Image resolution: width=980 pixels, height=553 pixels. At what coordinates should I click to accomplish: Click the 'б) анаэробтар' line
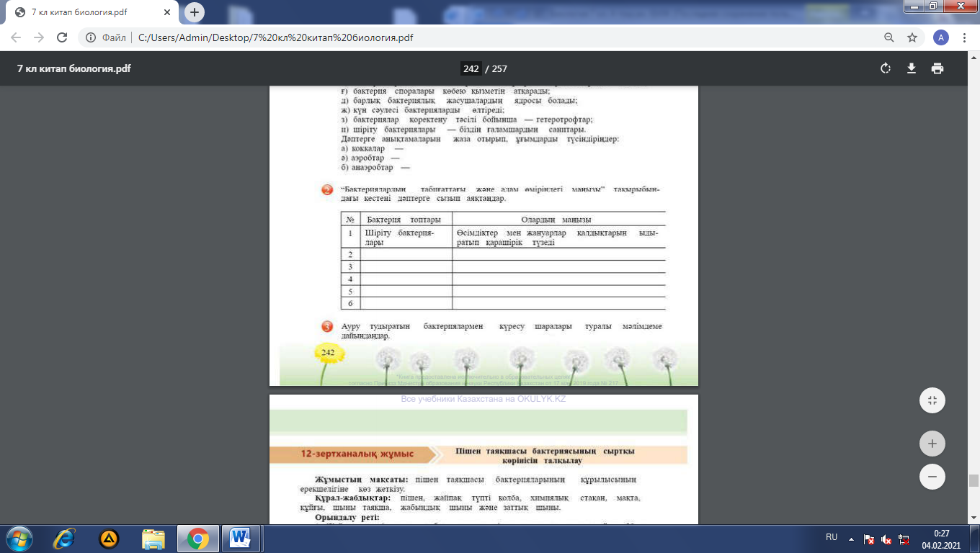[x=375, y=167]
